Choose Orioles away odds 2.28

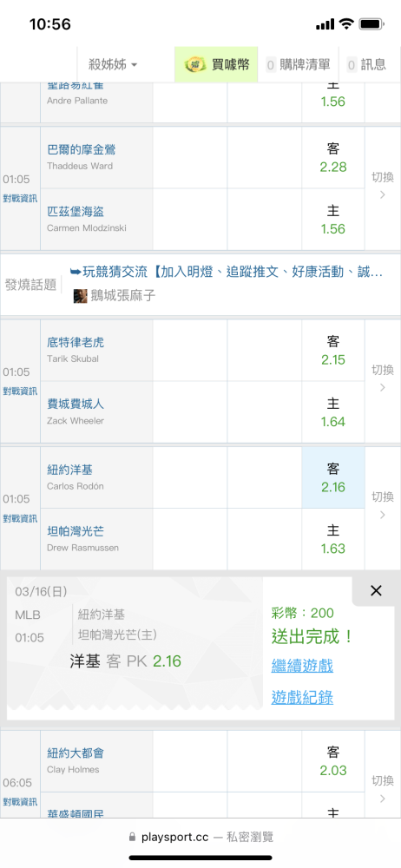[x=333, y=158]
